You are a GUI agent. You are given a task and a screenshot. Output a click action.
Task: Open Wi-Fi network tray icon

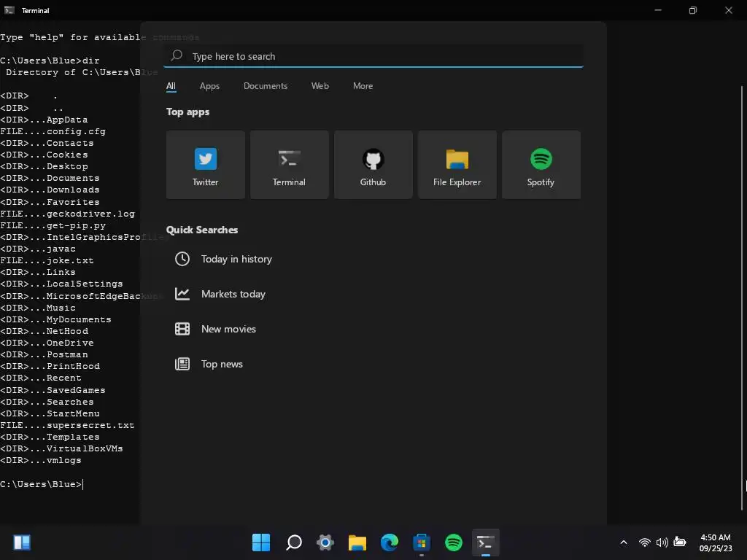[x=645, y=542]
